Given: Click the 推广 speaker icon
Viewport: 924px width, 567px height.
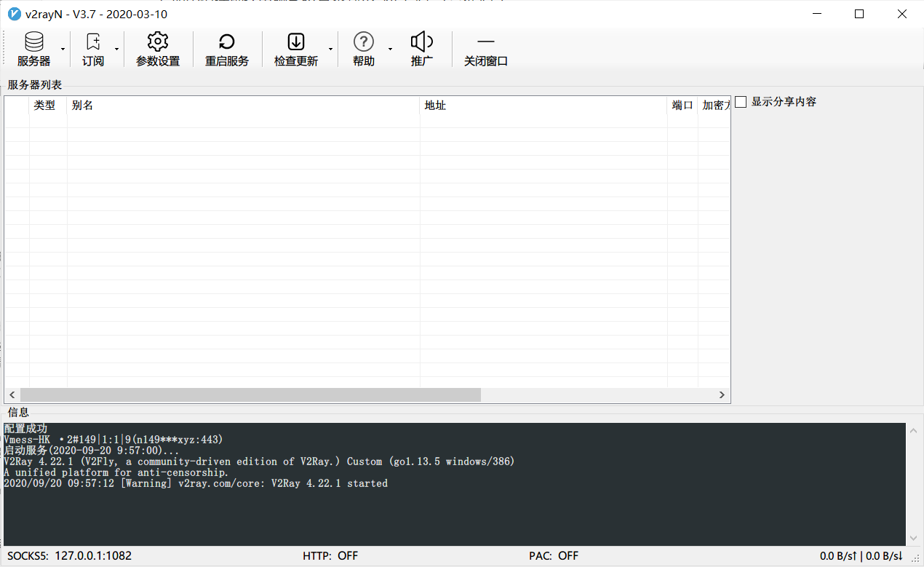Looking at the screenshot, I should tap(422, 41).
